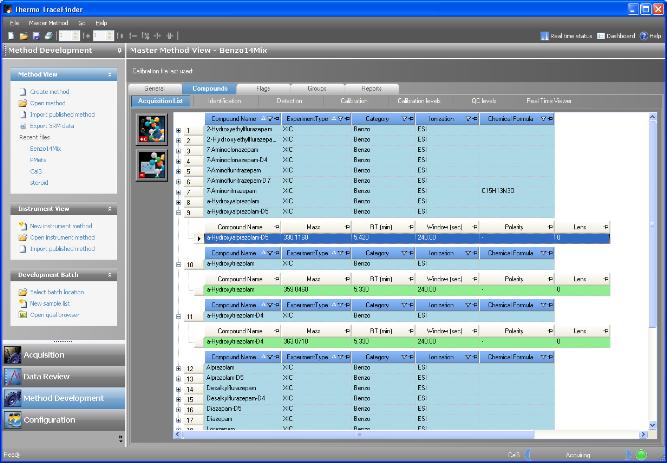The height and width of the screenshot is (463, 667).
Task: Expand compound row 5
Action: pyautogui.click(x=179, y=171)
